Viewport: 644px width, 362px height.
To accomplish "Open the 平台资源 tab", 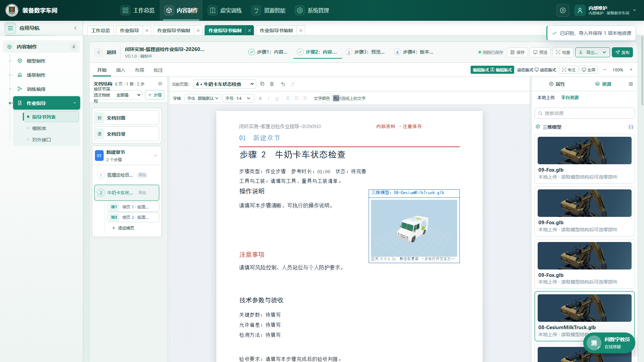I will click(570, 98).
